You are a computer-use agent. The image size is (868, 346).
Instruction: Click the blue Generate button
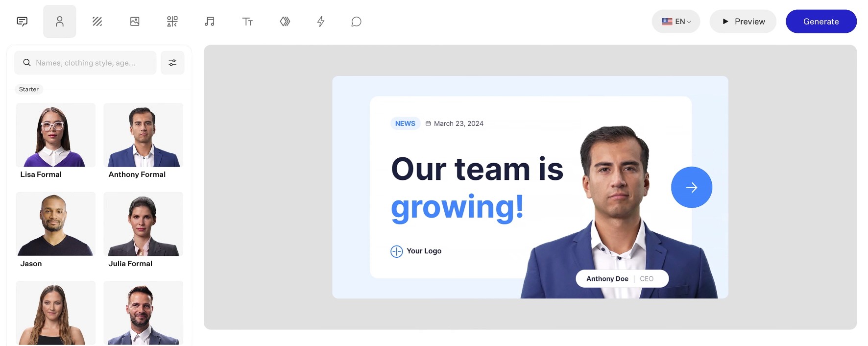click(821, 22)
